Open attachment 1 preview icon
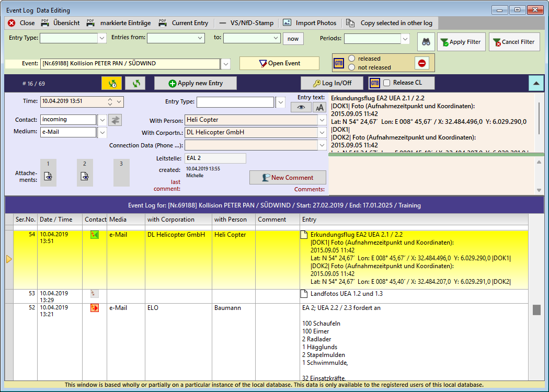 [48, 177]
